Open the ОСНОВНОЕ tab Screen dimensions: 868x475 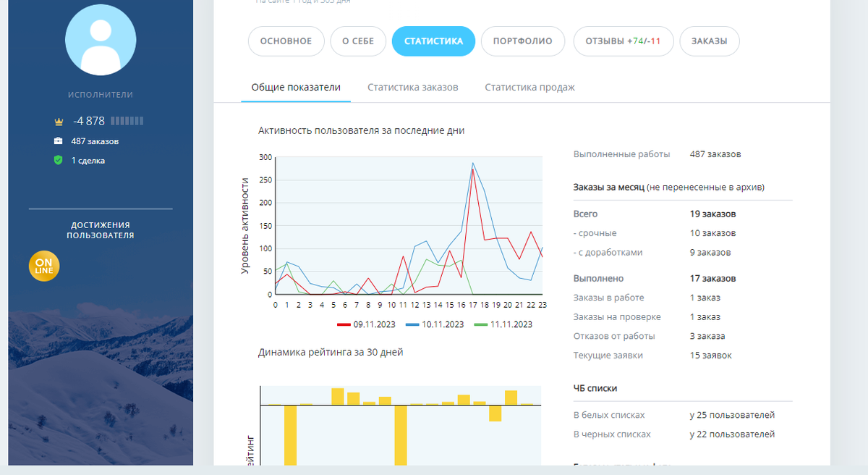pyautogui.click(x=286, y=41)
